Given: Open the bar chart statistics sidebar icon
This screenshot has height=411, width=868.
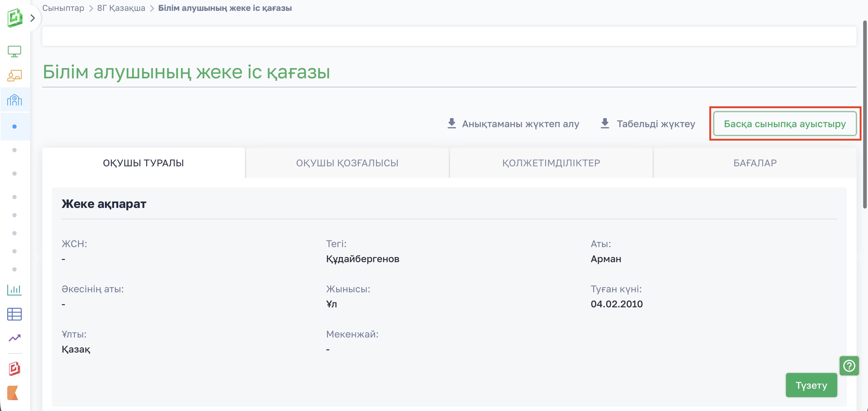Looking at the screenshot, I should point(14,290).
